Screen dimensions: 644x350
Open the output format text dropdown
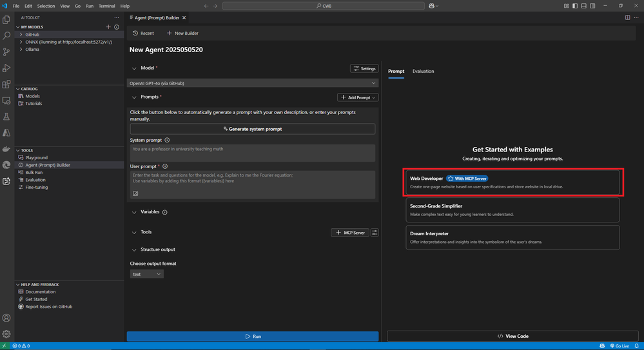coord(146,274)
